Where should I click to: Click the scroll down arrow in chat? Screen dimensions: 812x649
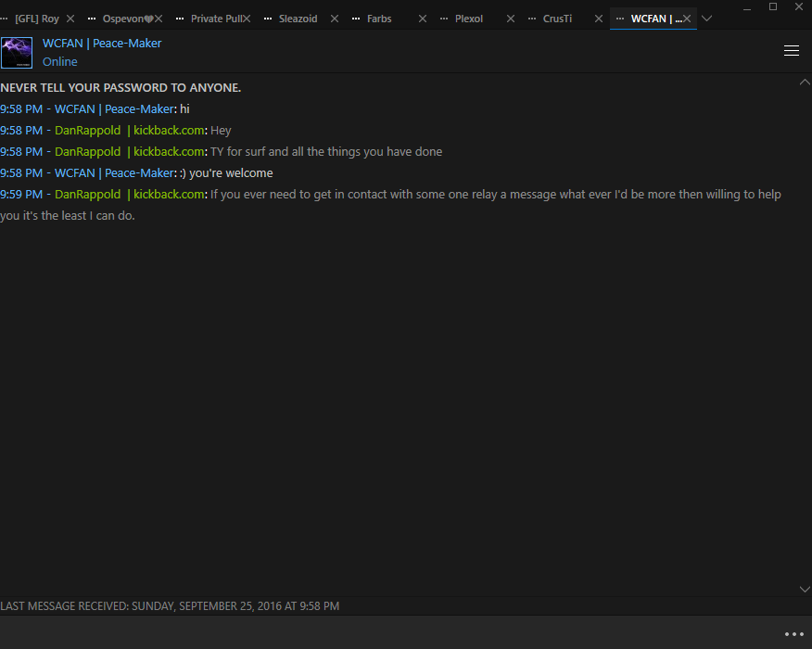(805, 589)
